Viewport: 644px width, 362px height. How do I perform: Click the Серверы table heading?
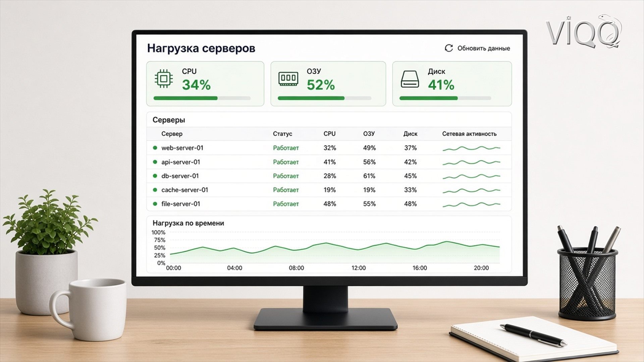pos(169,120)
